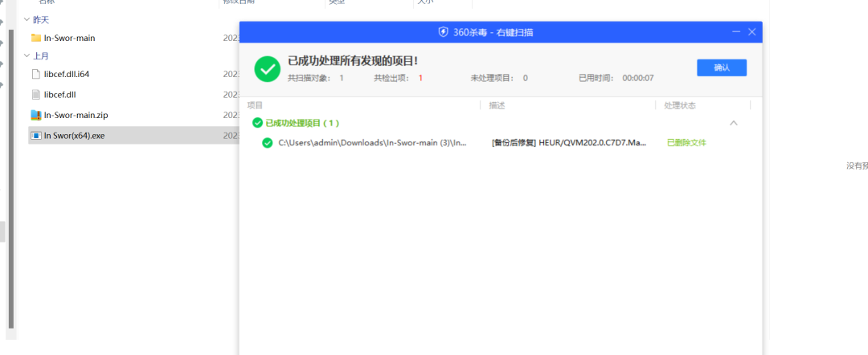Click the 未处理项目 count label
Screen dimensions: 868x355
499,78
